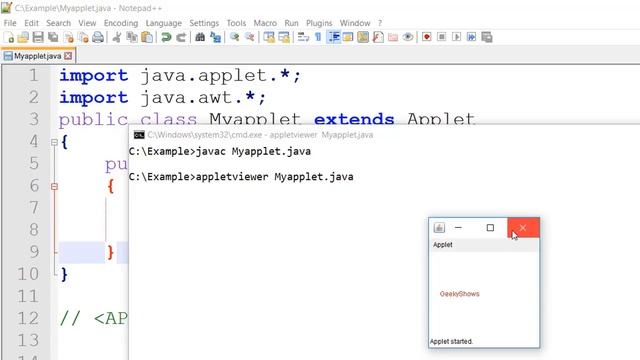Collapse the red fold marker at line 6
Screen dimensions: 640x360
point(54,187)
